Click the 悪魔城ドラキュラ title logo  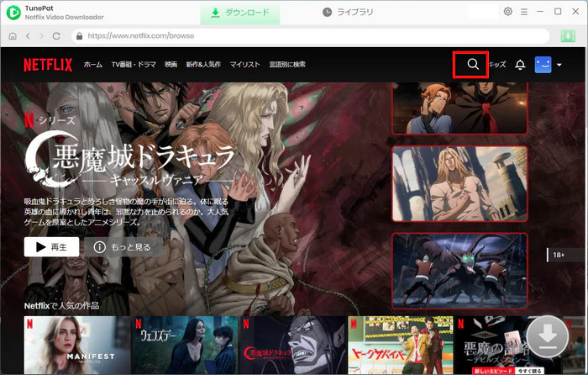point(129,160)
